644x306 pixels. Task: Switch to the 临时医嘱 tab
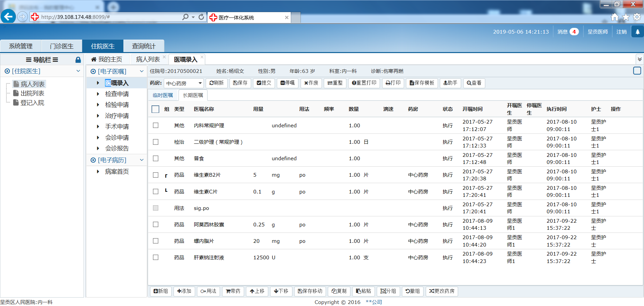point(163,95)
